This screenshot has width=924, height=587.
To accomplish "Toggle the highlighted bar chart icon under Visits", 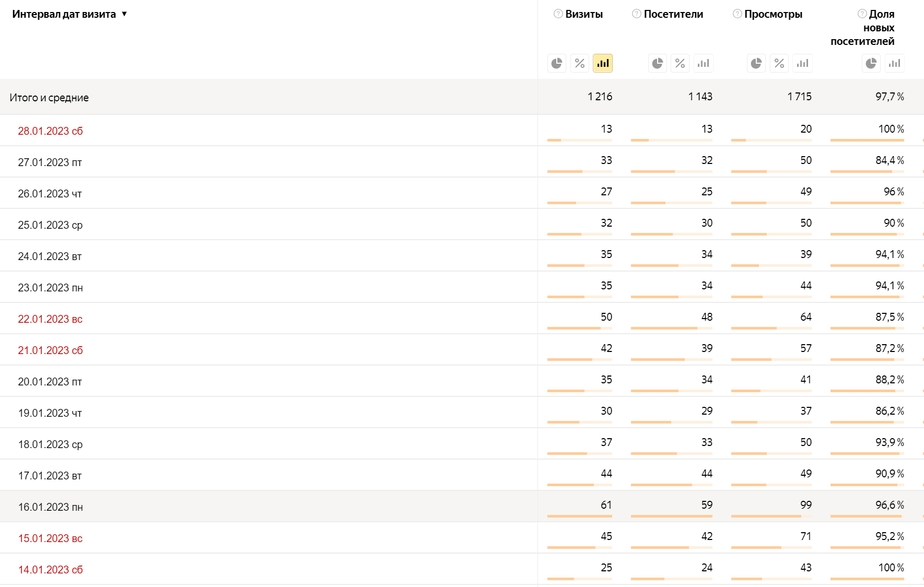I will pyautogui.click(x=603, y=63).
